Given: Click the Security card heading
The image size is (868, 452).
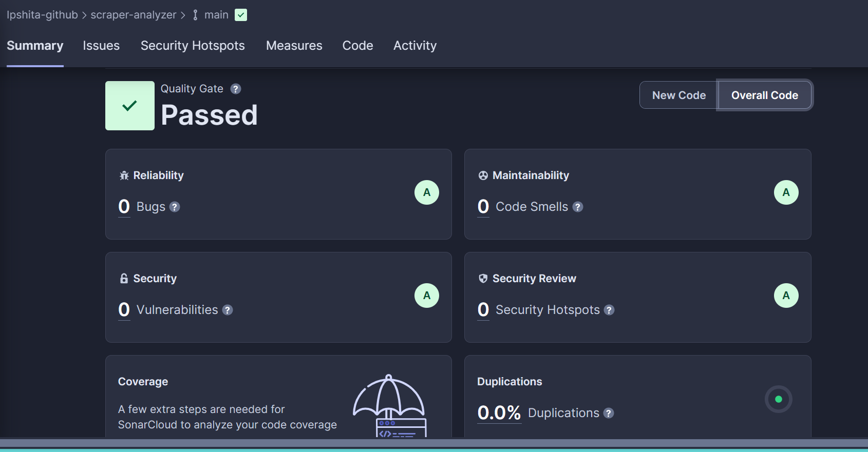Looking at the screenshot, I should [x=155, y=279].
